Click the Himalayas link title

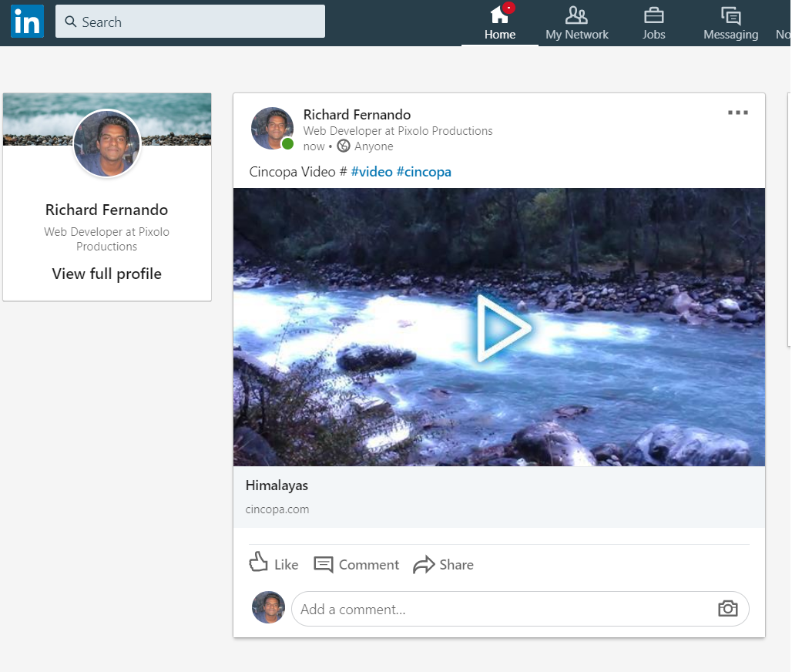pos(277,486)
